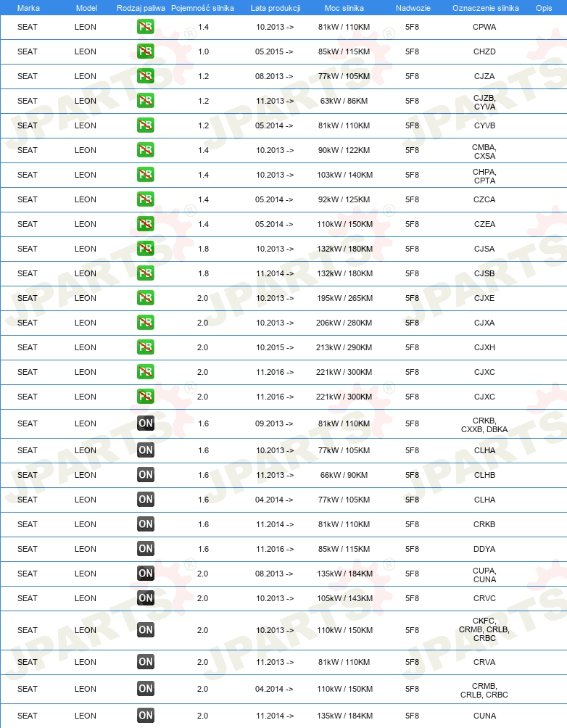This screenshot has width=567, height=728.
Task: Click the petrol icon for engine CZCA
Action: [145, 199]
